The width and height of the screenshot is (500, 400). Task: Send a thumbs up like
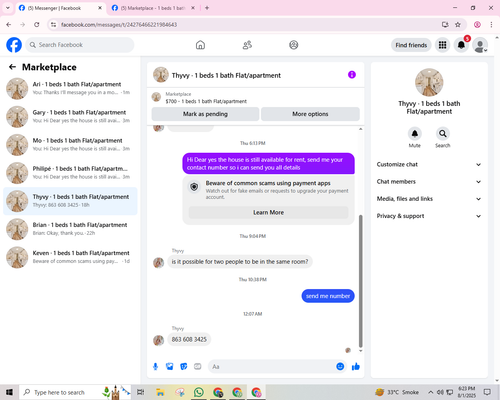pos(356,367)
